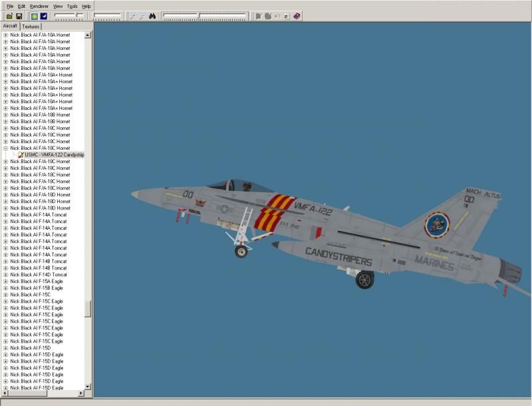This screenshot has width=532, height=406.
Task: Open the Tools menu
Action: point(72,6)
